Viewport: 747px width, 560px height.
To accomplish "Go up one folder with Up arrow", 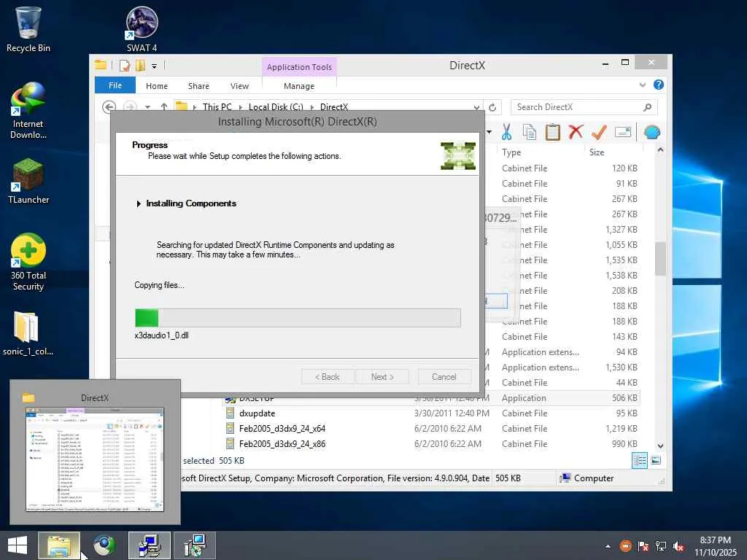I will tap(164, 107).
